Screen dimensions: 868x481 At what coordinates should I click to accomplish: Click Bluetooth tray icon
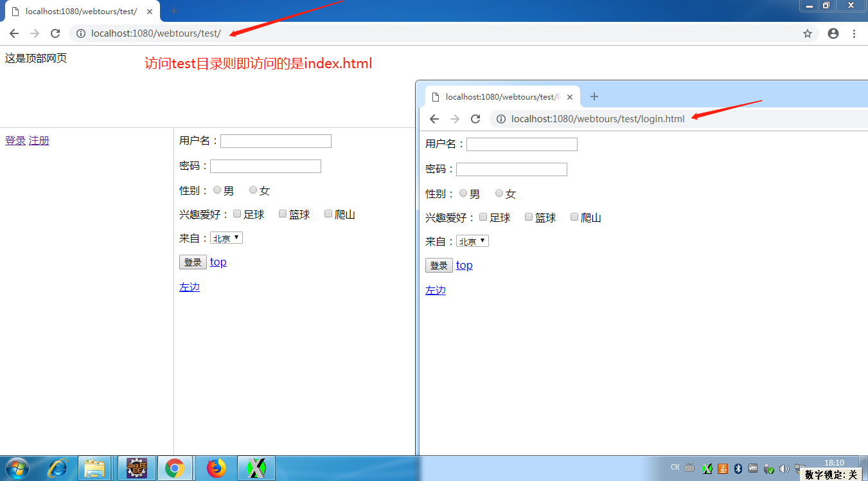click(x=738, y=468)
